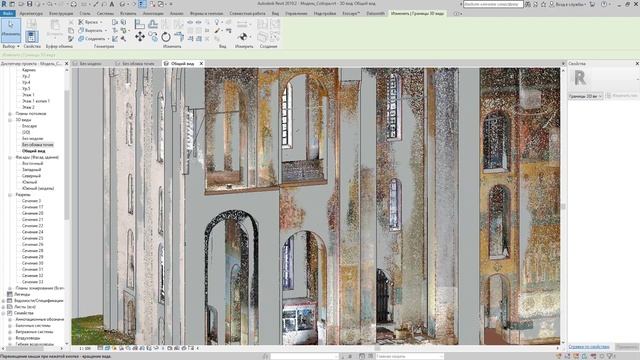640x360 pixels.
Task: Click the 1:100 view scale button
Action: point(84,349)
